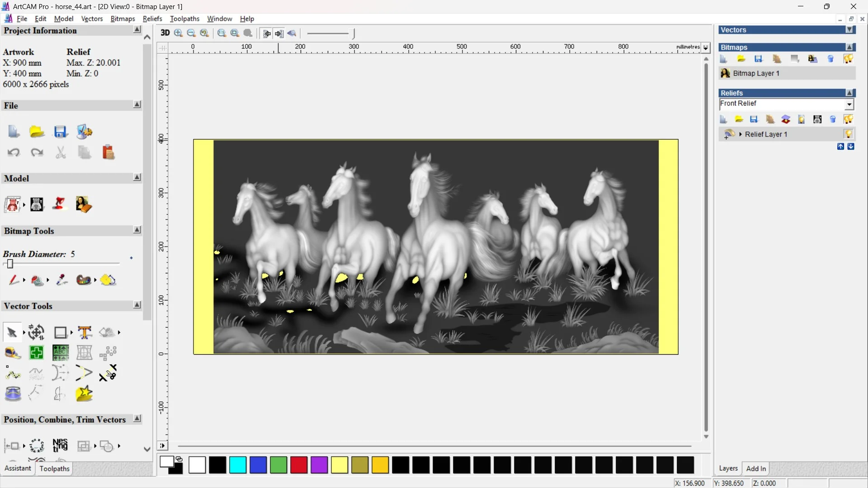The height and width of the screenshot is (488, 868).
Task: Activate the Create Star tool
Action: pos(85,394)
